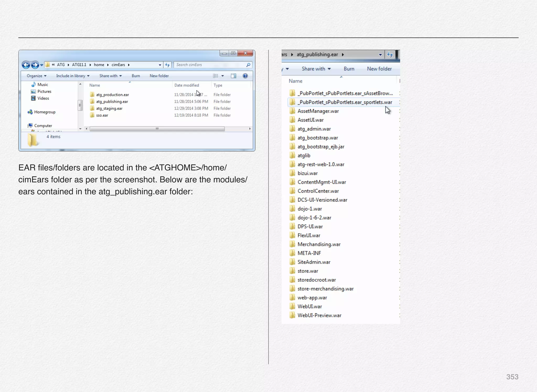Toggle the preview pane icon

[x=233, y=76]
